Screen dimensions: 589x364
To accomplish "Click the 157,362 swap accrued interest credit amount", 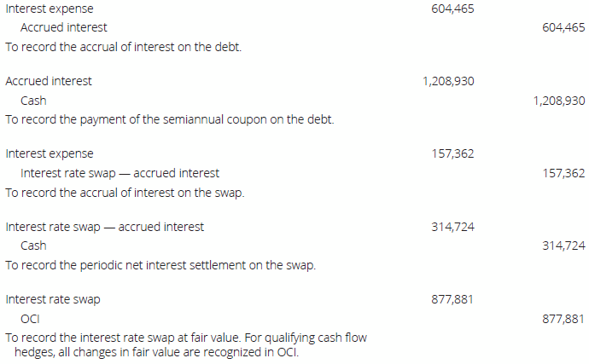I will pyautogui.click(x=563, y=173).
